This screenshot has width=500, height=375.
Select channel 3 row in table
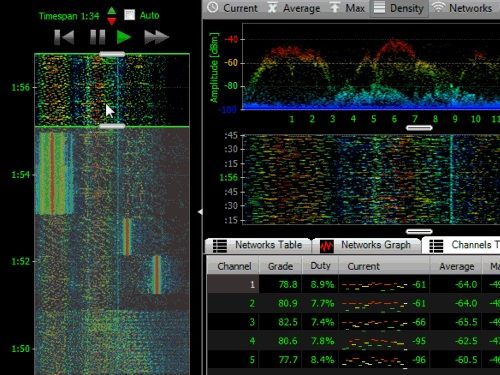tap(353, 322)
